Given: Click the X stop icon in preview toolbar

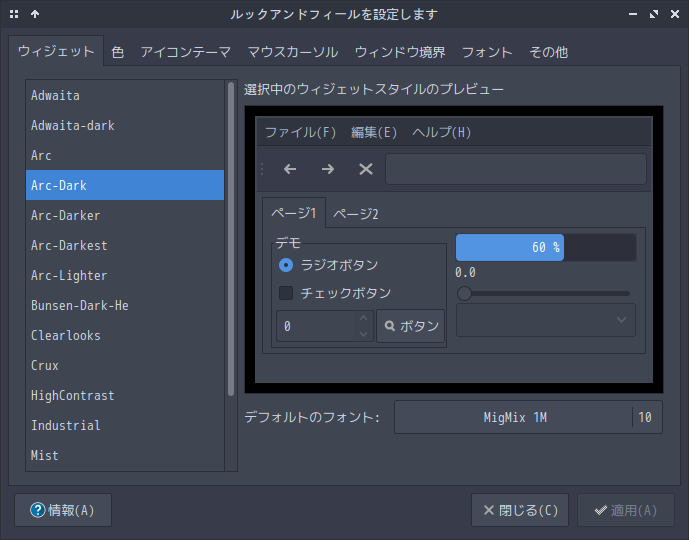Looking at the screenshot, I should point(366,169).
